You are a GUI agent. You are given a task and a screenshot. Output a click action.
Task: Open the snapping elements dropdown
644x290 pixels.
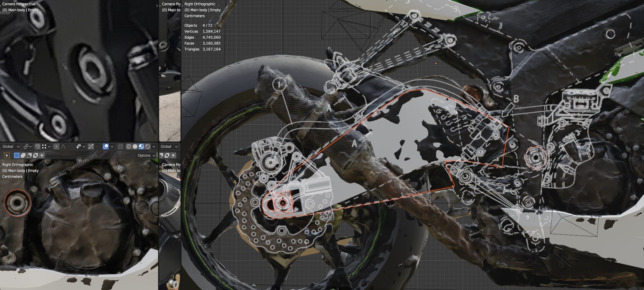[x=46, y=146]
